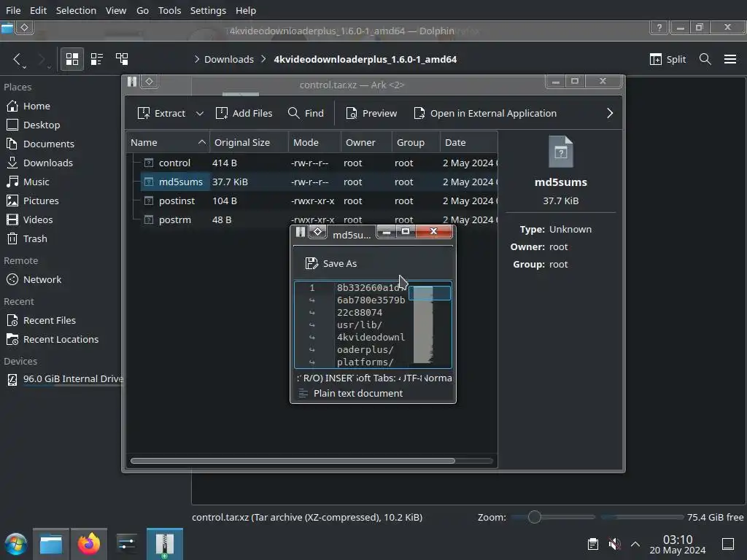Open Help menu
The width and height of the screenshot is (747, 560).
(x=246, y=10)
